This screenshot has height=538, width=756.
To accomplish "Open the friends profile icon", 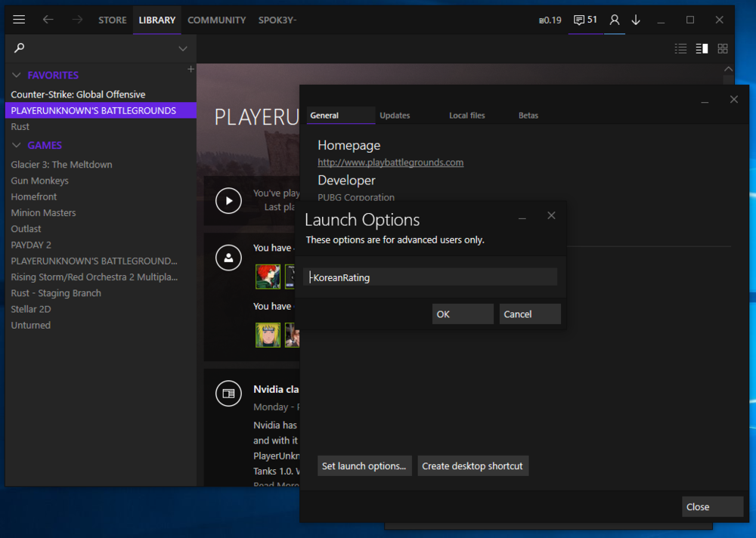I will (x=615, y=20).
